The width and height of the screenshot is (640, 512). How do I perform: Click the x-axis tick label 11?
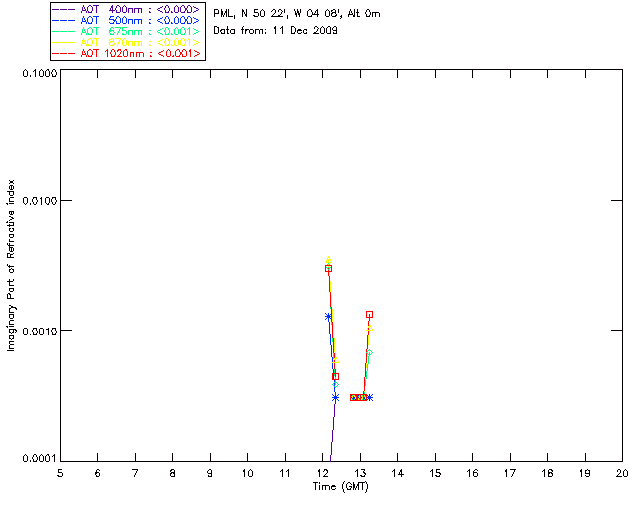(x=285, y=473)
